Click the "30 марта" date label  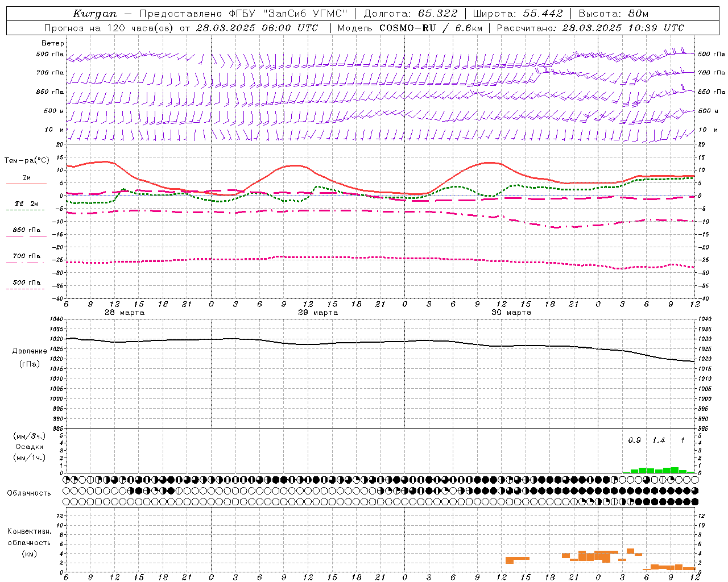(x=511, y=313)
